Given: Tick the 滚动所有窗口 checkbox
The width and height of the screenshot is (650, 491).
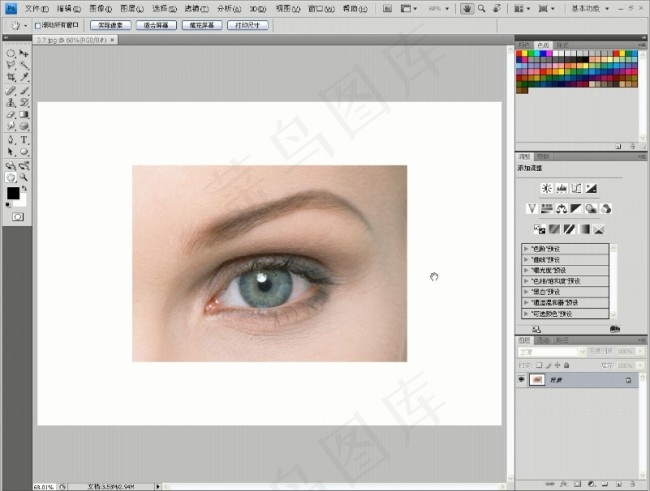Looking at the screenshot, I should [x=38, y=26].
